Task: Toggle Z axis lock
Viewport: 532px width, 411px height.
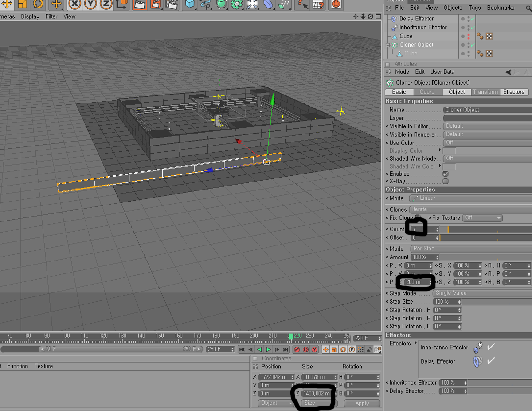Action: click(x=106, y=4)
